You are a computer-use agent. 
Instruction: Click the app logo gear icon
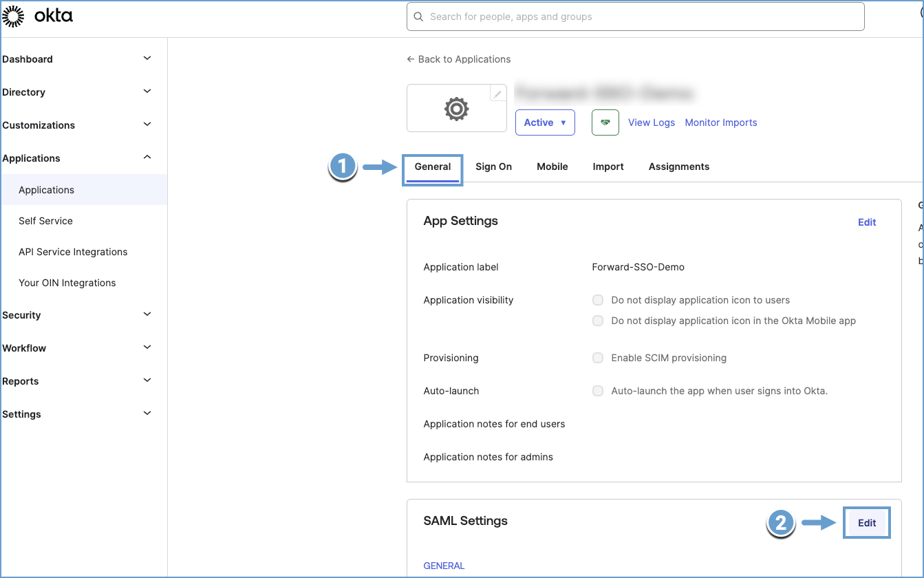coord(456,107)
